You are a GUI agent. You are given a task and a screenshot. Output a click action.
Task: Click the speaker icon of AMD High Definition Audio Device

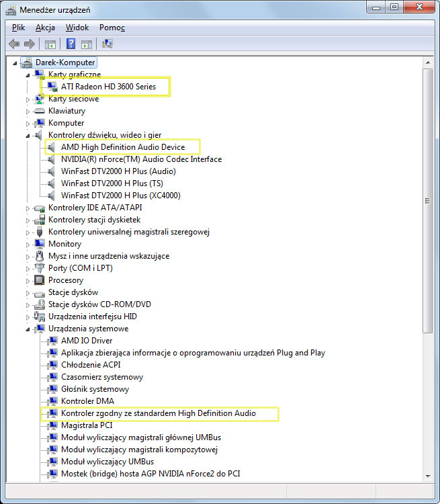[x=52, y=147]
